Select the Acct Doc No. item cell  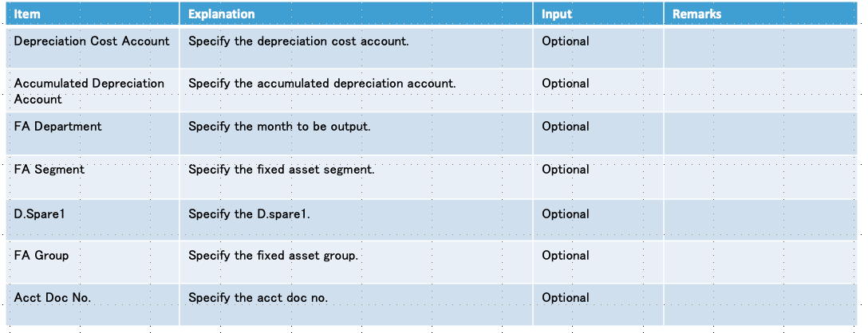[x=93, y=304]
